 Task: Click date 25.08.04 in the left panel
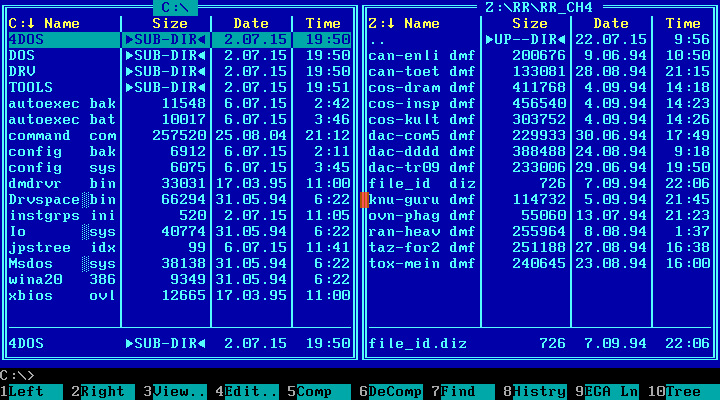point(251,136)
